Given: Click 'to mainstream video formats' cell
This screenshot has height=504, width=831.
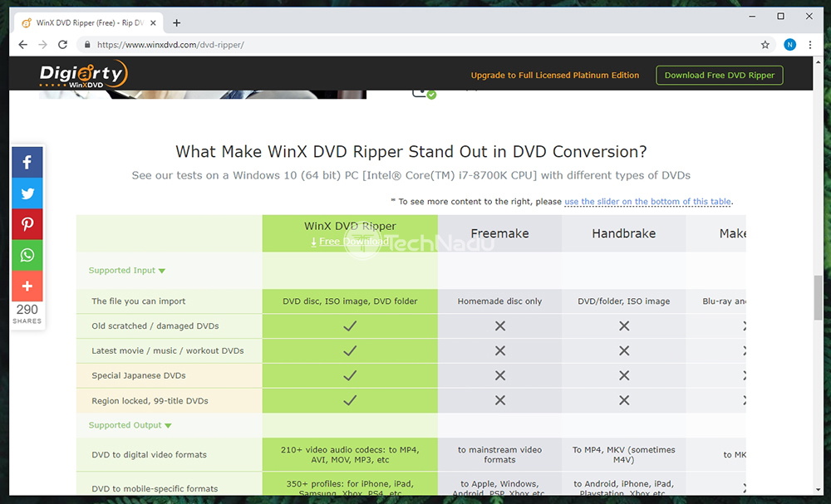Looking at the screenshot, I should coord(499,455).
